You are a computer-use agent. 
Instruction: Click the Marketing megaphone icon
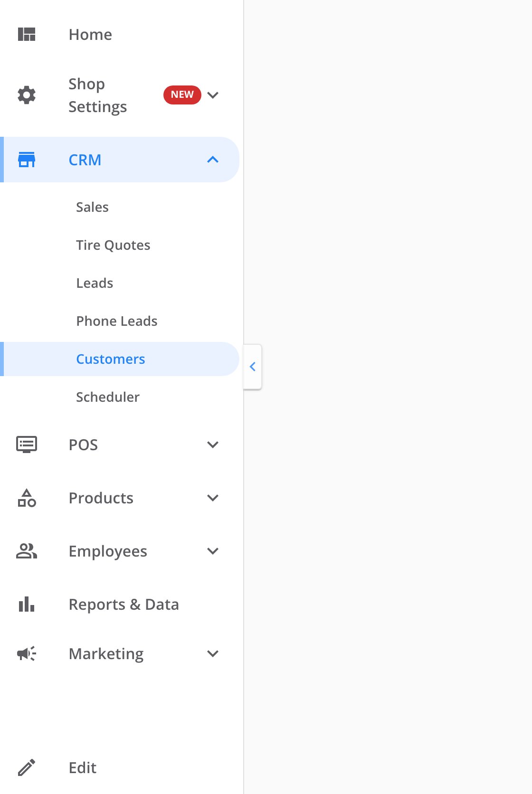[x=27, y=653]
